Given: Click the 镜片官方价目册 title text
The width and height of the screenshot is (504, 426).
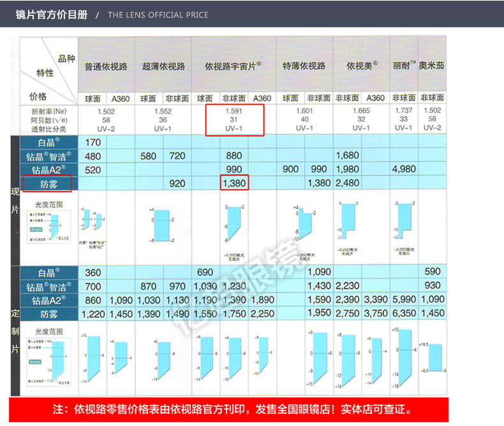Looking at the screenshot, I should 52,15.
